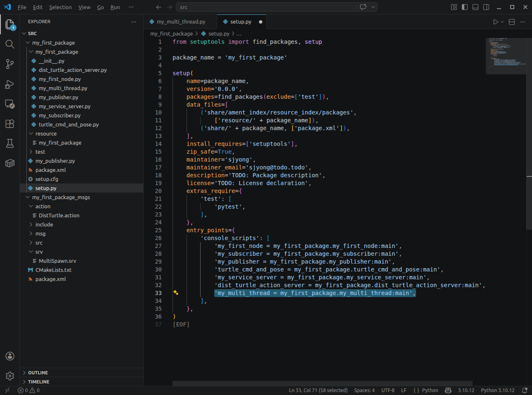Run Python file with the play icon
Viewport: 532px width, 395px height.
pos(496,22)
